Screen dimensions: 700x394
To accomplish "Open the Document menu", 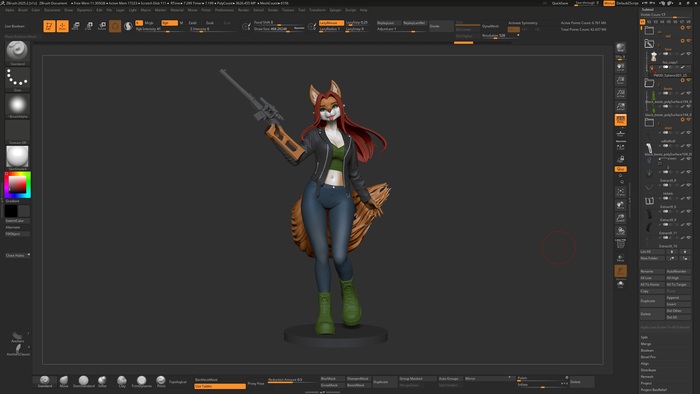I will point(52,10).
